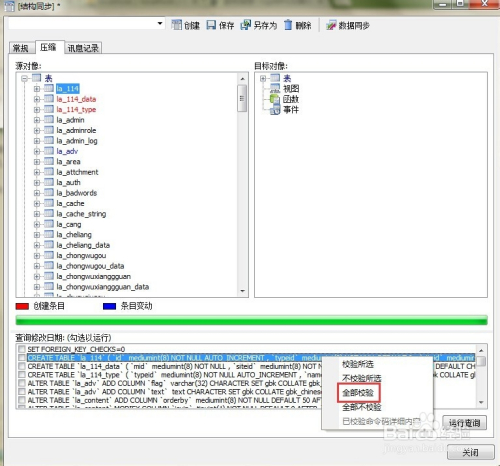Check the SET FOREIGN_KEY_CHECKS=0 query checkbox
Viewport: 500px width, 466px height.
(22, 349)
